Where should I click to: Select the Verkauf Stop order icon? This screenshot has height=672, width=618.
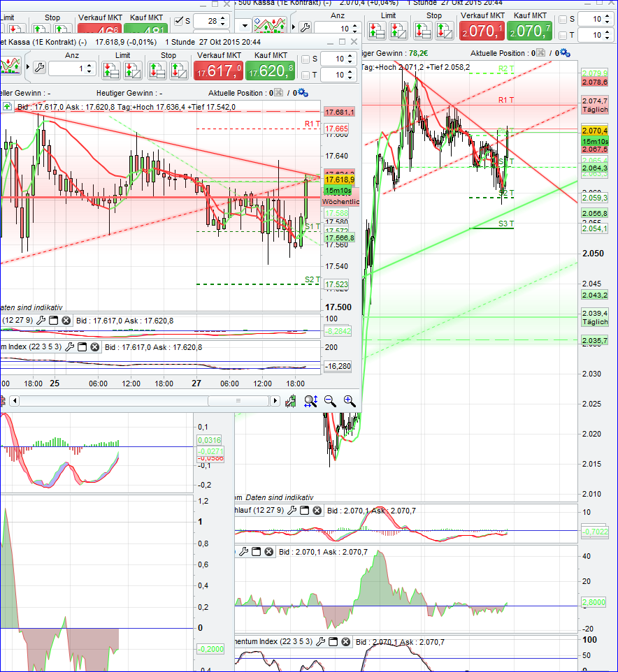[157, 70]
